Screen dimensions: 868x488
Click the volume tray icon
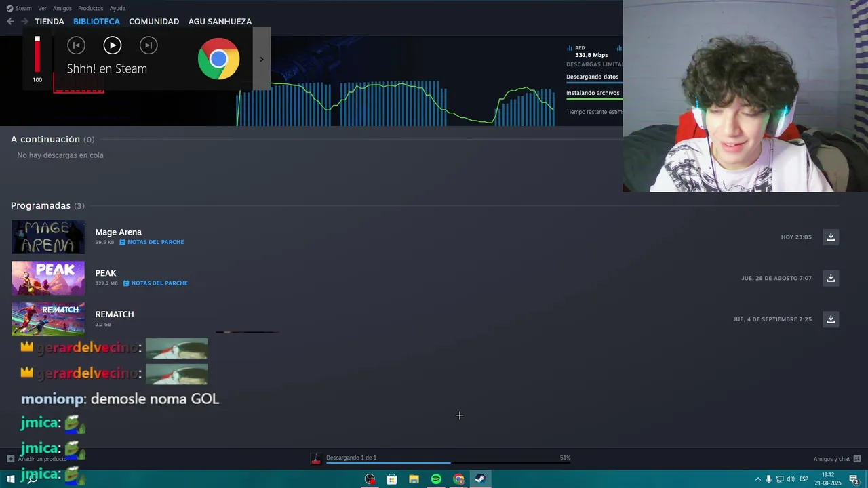(x=791, y=479)
